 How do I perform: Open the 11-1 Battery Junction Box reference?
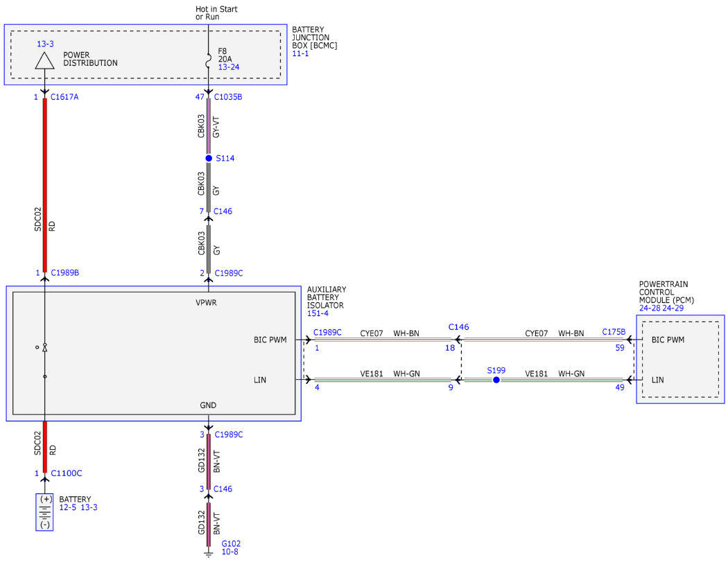coord(300,53)
